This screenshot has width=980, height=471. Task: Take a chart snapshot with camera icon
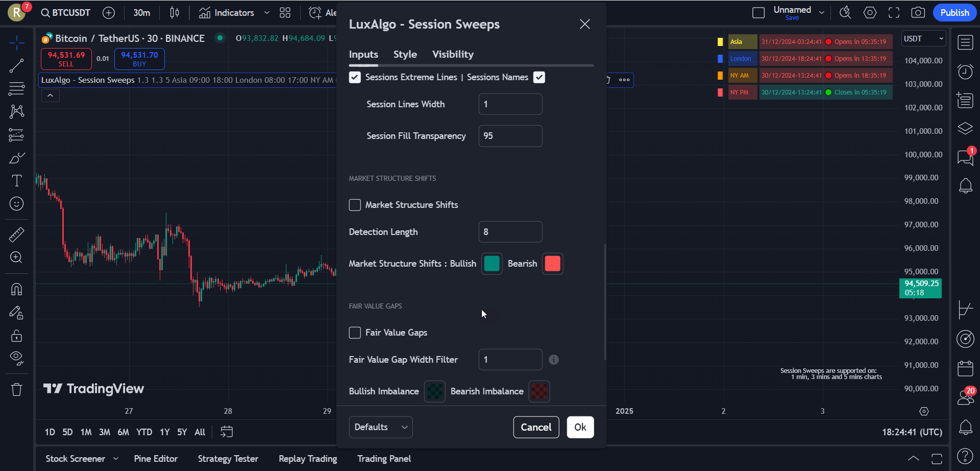918,13
